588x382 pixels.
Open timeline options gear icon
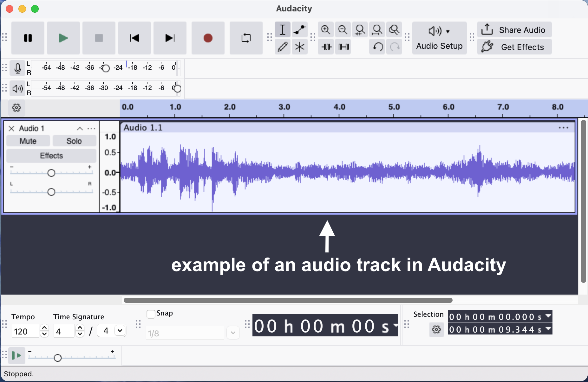(x=16, y=108)
